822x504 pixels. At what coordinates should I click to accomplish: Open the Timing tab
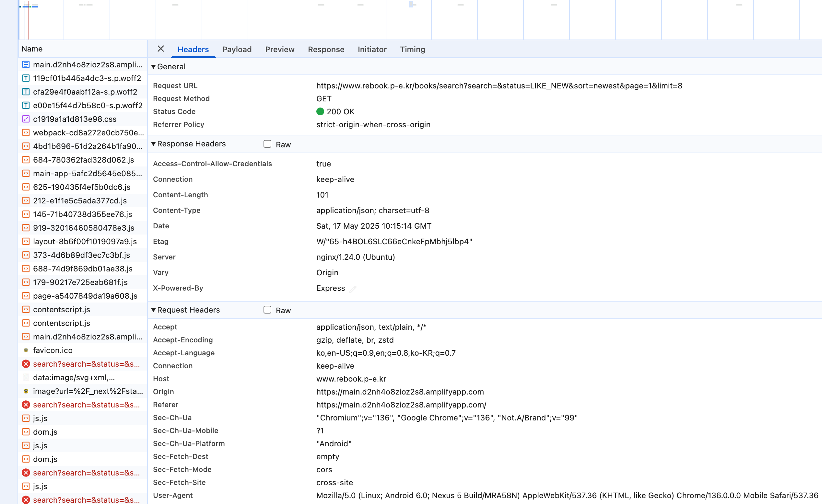point(412,49)
